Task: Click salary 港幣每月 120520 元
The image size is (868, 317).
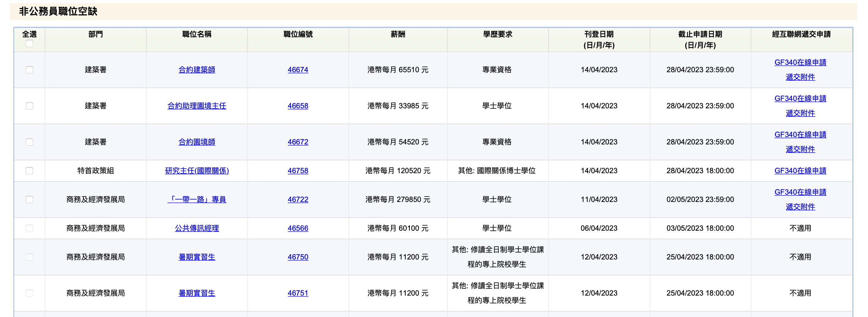Action: (398, 171)
